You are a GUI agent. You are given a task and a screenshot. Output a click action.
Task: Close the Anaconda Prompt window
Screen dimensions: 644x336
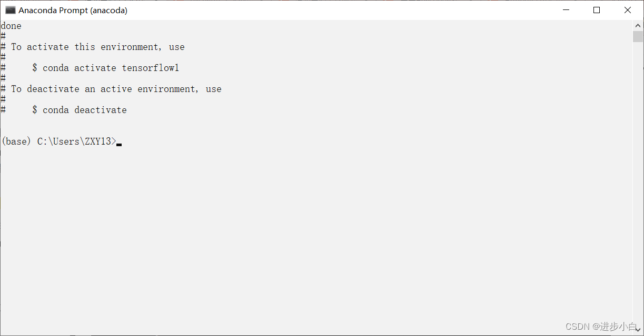pos(627,10)
